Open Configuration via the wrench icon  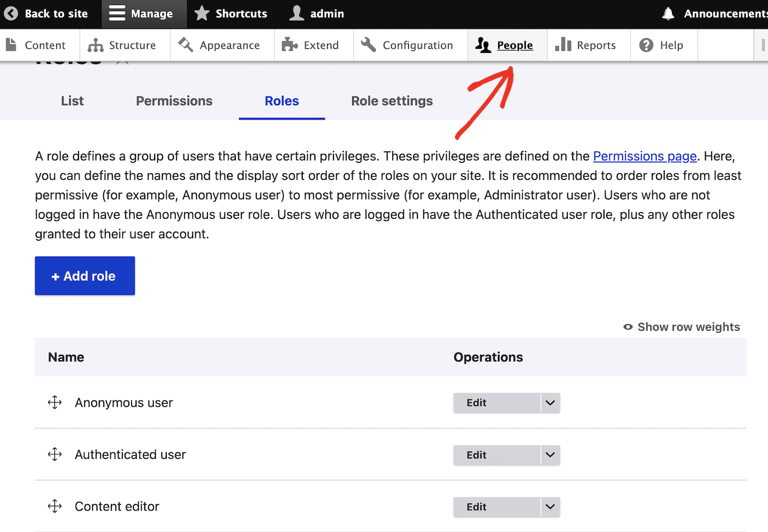(x=368, y=45)
